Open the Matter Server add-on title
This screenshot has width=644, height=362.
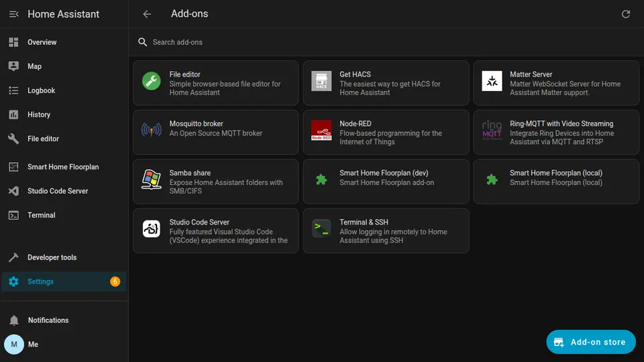(x=531, y=74)
